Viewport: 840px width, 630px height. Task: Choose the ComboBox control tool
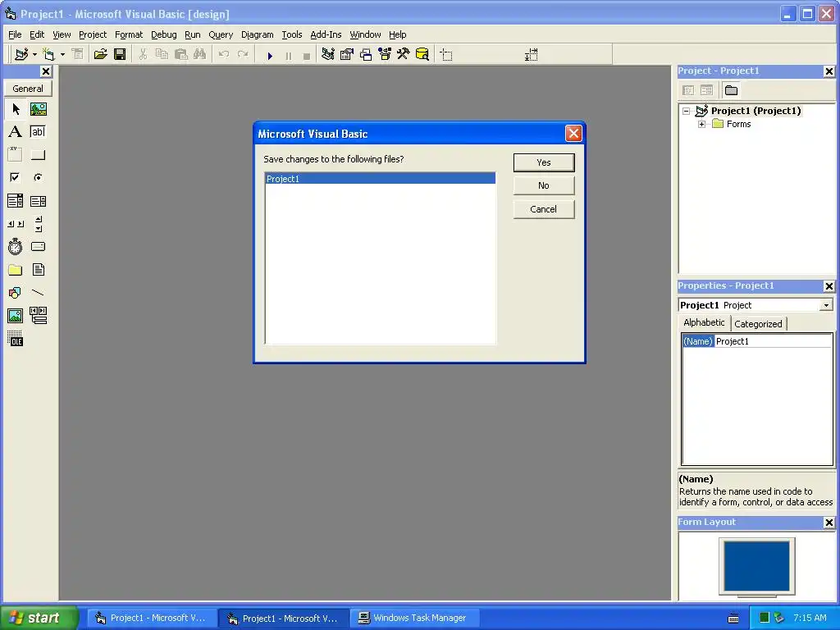click(x=16, y=201)
